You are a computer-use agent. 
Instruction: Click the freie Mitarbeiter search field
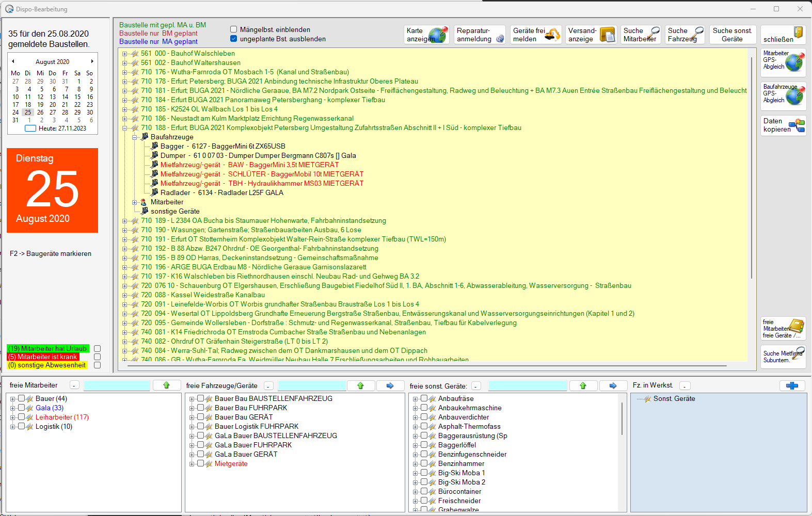117,385
